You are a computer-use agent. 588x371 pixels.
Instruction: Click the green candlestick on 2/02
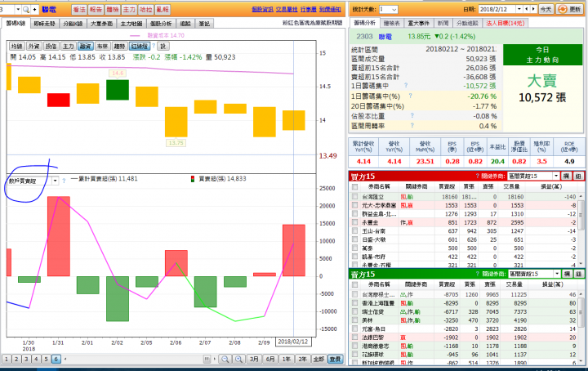pos(118,90)
